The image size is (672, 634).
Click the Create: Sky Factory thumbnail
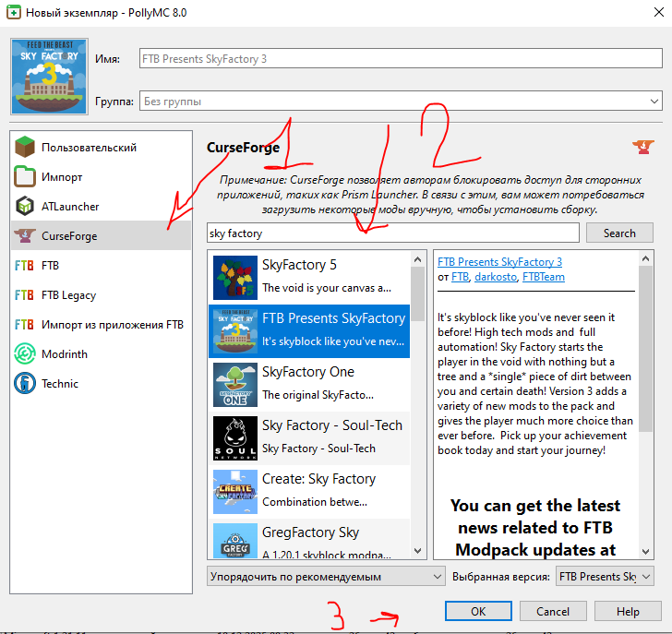point(235,492)
